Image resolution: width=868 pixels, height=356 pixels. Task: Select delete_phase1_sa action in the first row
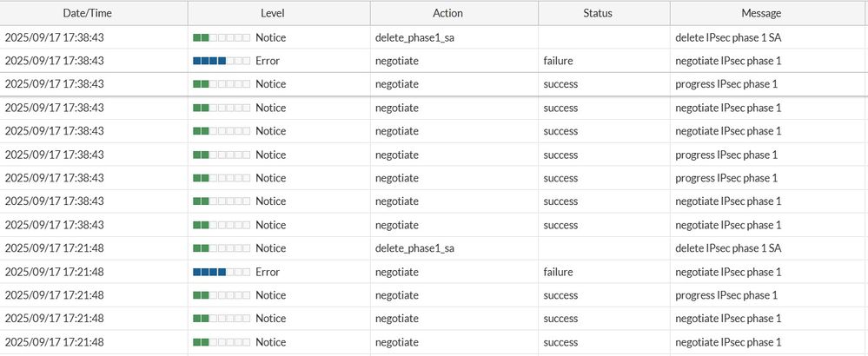click(414, 37)
